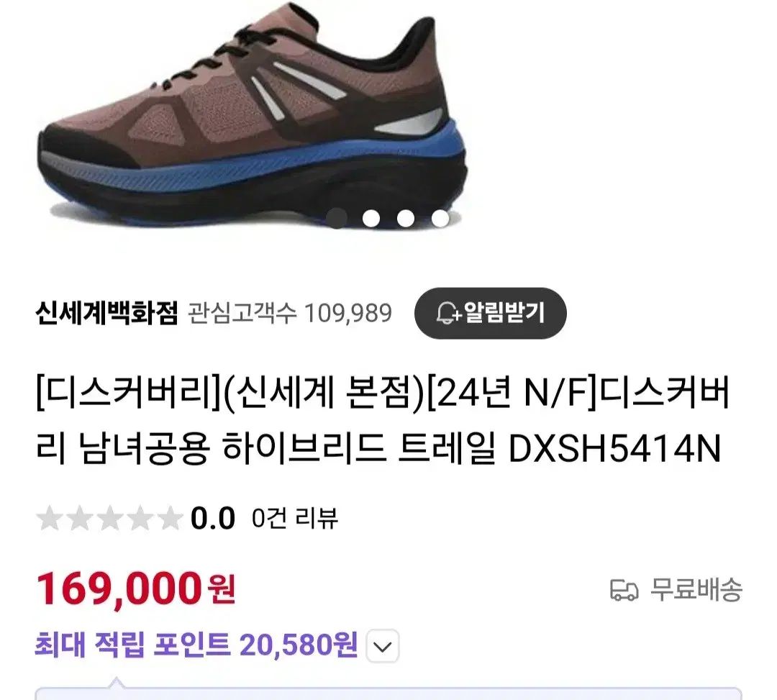Select the third carousel dot indicator
Screen dimensions: 777x700
tap(406, 218)
